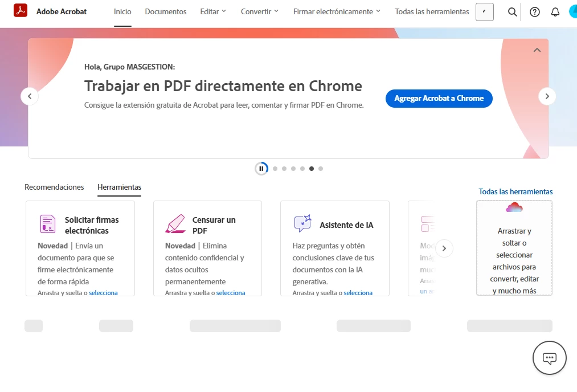Open the blue Todas las herramientas link
Screen dimensions: 577x392
515,192
